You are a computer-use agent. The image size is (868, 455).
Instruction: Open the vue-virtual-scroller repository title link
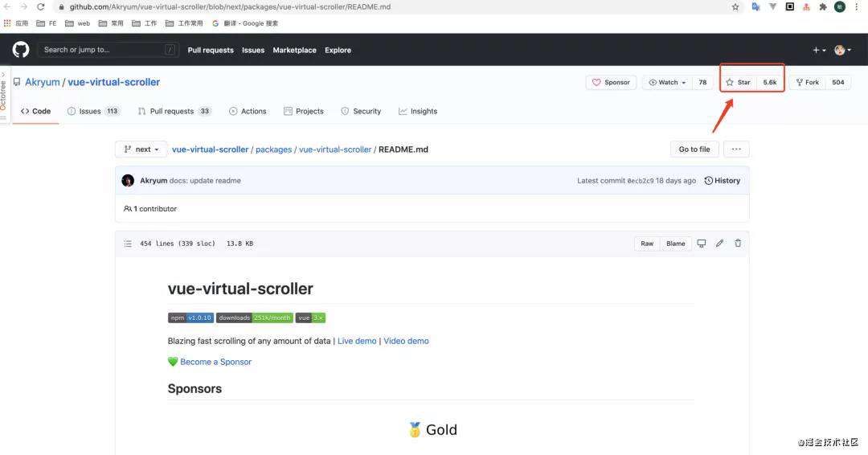point(113,82)
